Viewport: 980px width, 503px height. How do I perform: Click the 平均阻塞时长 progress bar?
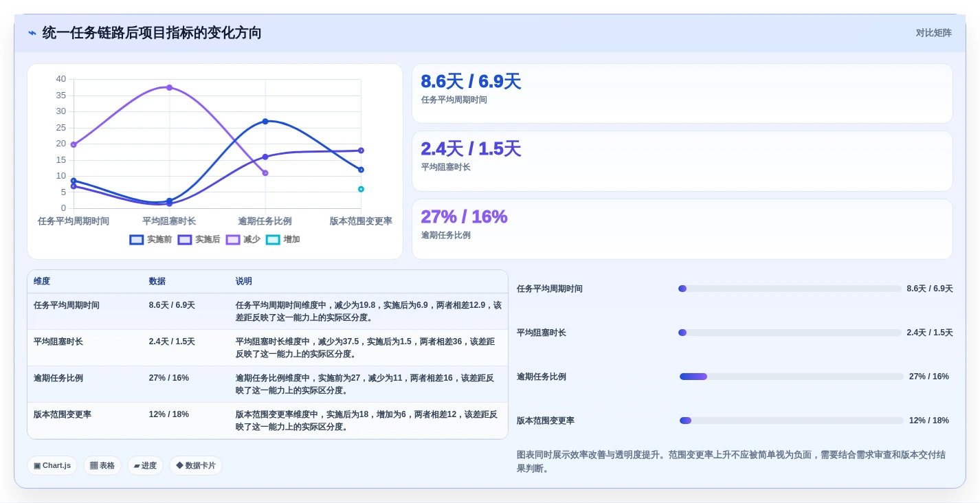click(x=790, y=333)
